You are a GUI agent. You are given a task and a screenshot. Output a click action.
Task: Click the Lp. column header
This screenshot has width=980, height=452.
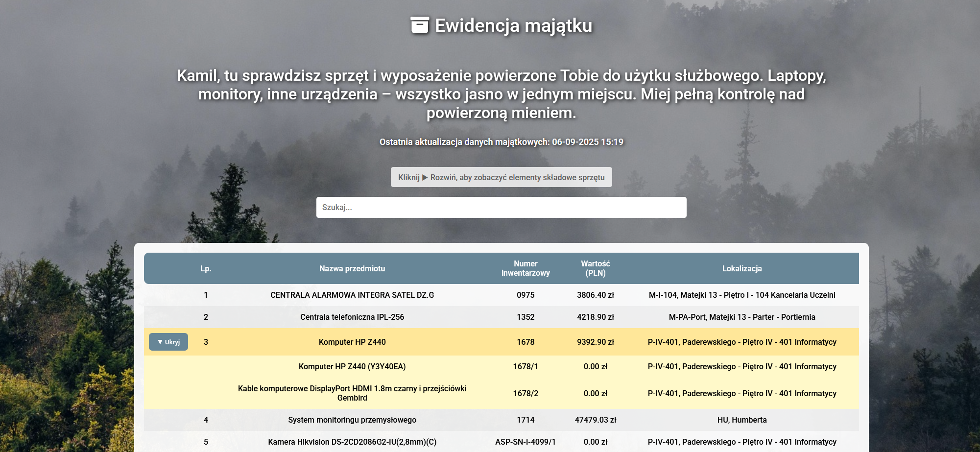point(206,268)
